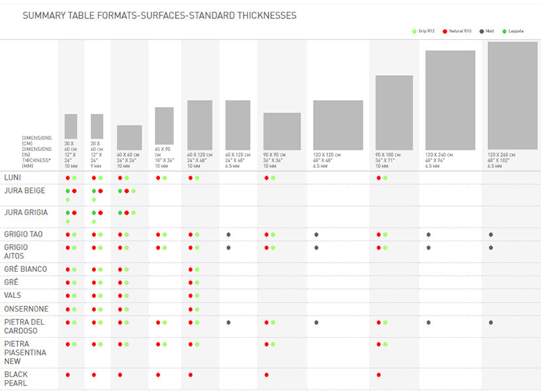Click the Grip R12 legend dot
Screen dimensions: 541x392
pyautogui.click(x=415, y=31)
